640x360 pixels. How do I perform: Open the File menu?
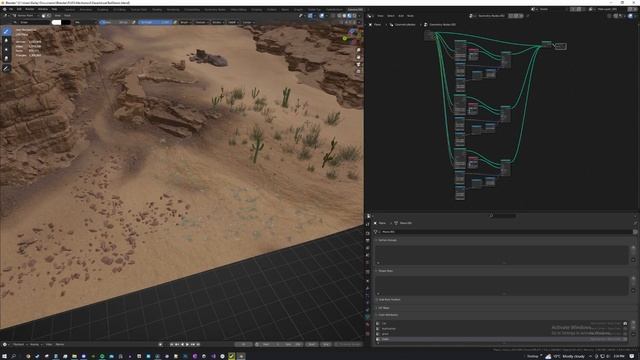(11, 9)
